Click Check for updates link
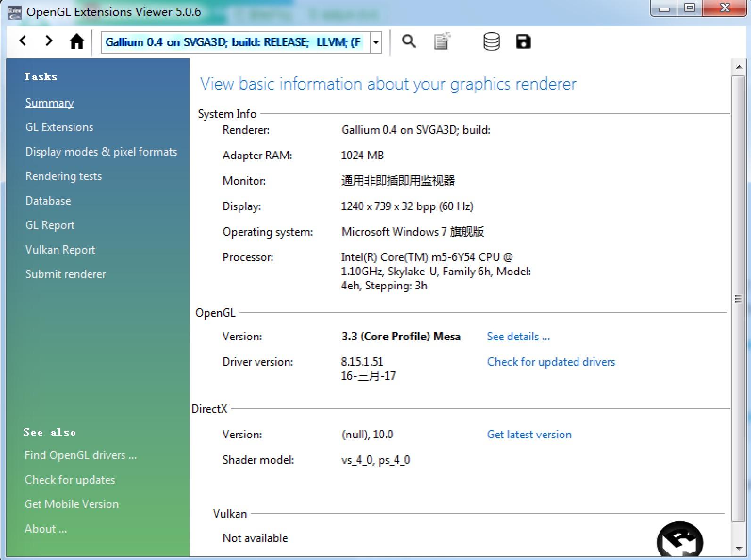 tap(70, 480)
